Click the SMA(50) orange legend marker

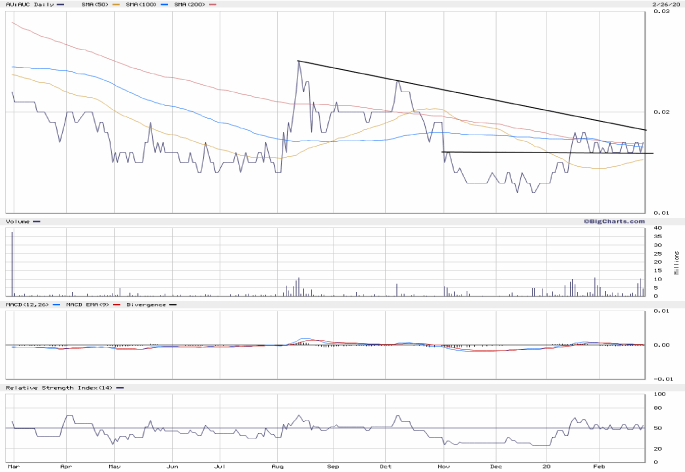tap(115, 6)
